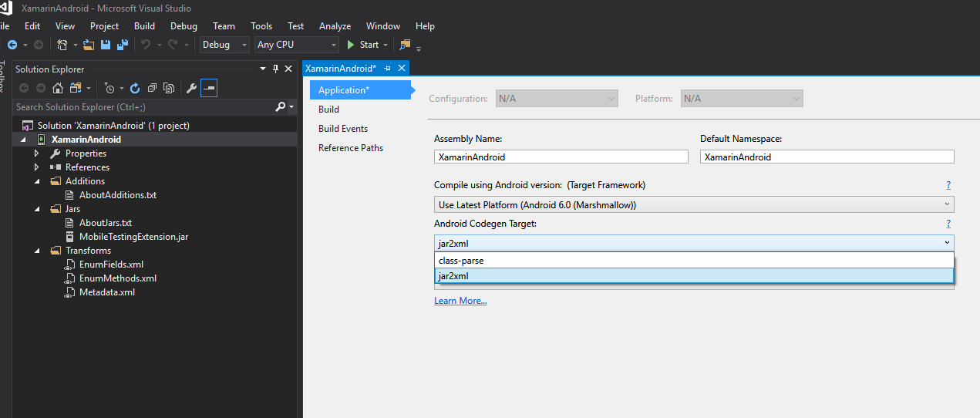Click the Search Solution Explorer field
This screenshot has width=980, height=418.
click(x=143, y=107)
